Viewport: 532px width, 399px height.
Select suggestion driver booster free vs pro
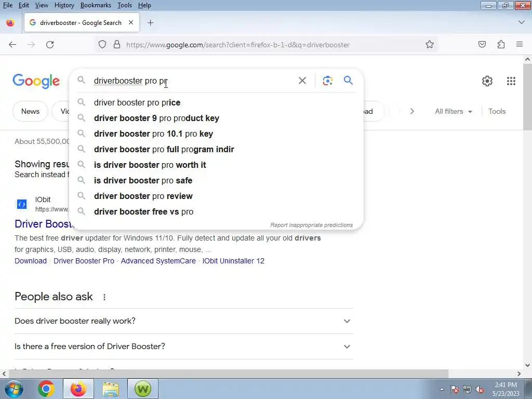216,212
